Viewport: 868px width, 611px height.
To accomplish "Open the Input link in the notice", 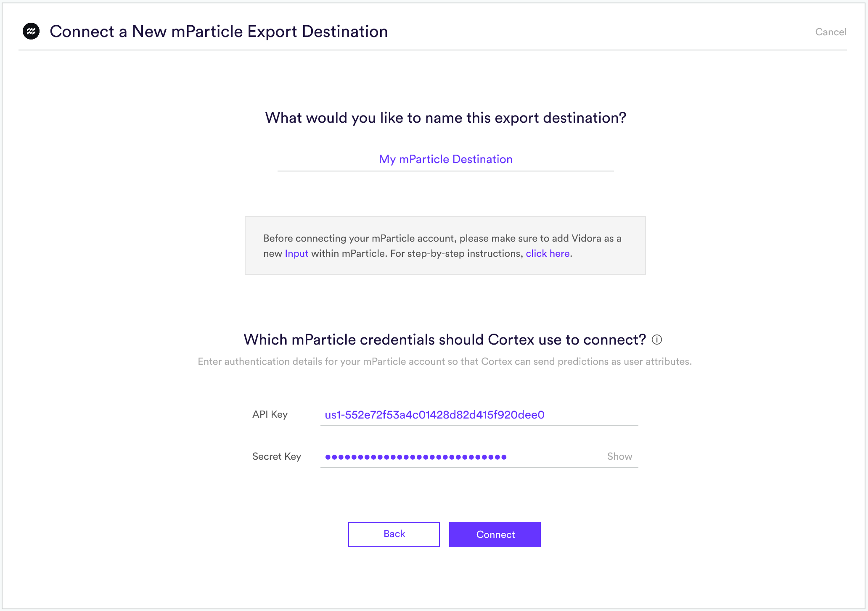I will coord(296,253).
